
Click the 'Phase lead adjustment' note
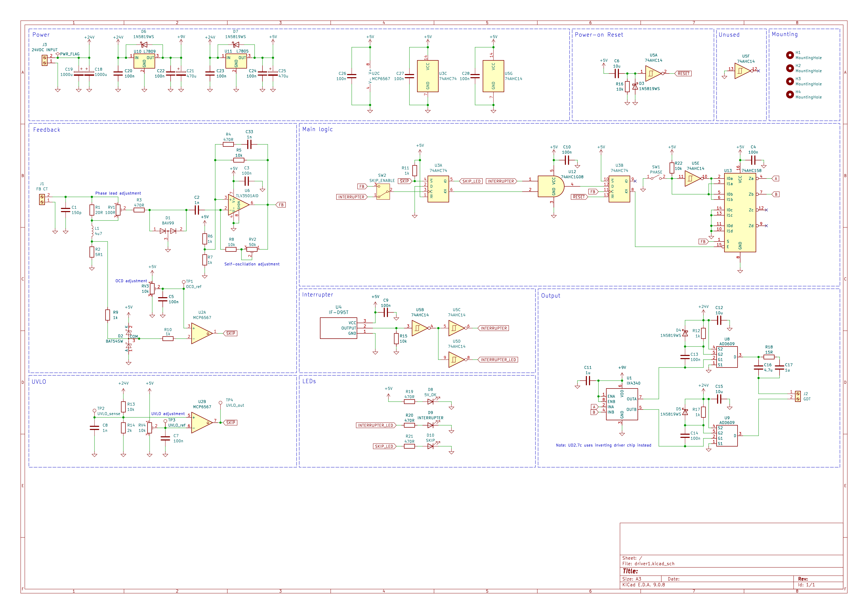point(118,193)
